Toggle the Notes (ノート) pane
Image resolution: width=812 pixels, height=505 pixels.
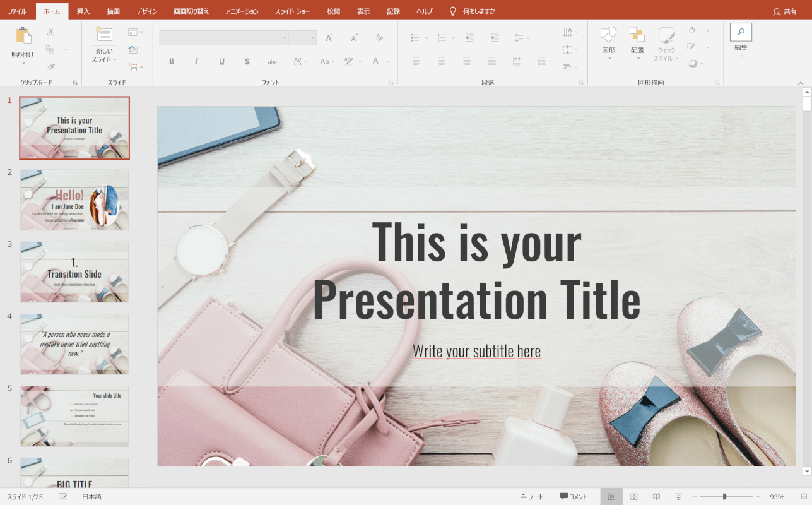tap(532, 497)
